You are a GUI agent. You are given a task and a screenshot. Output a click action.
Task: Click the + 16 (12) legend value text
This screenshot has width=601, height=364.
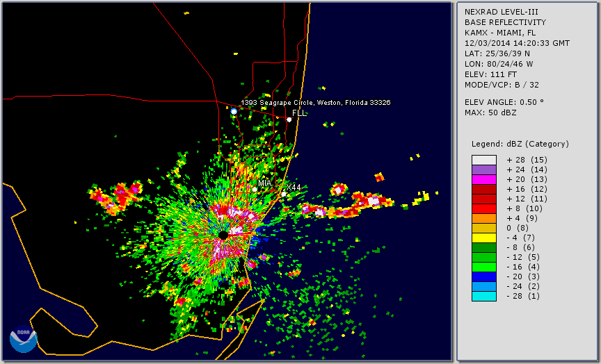[x=527, y=190]
